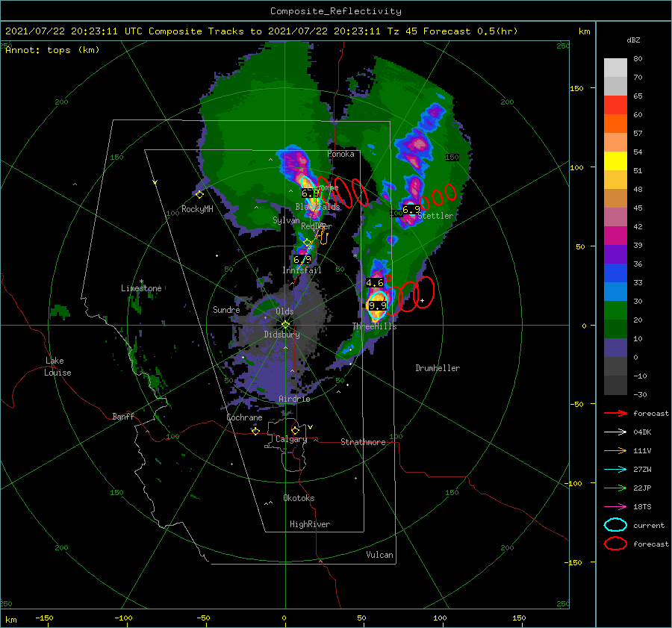Image resolution: width=672 pixels, height=628 pixels.
Task: Click the Lake Louise label
Action: pyautogui.click(x=57, y=367)
